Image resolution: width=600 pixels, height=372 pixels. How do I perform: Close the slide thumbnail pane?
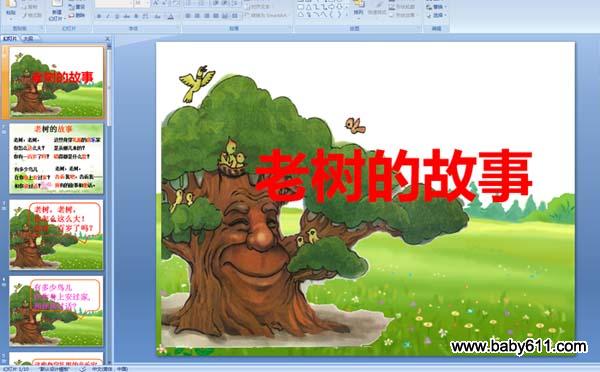coord(108,38)
